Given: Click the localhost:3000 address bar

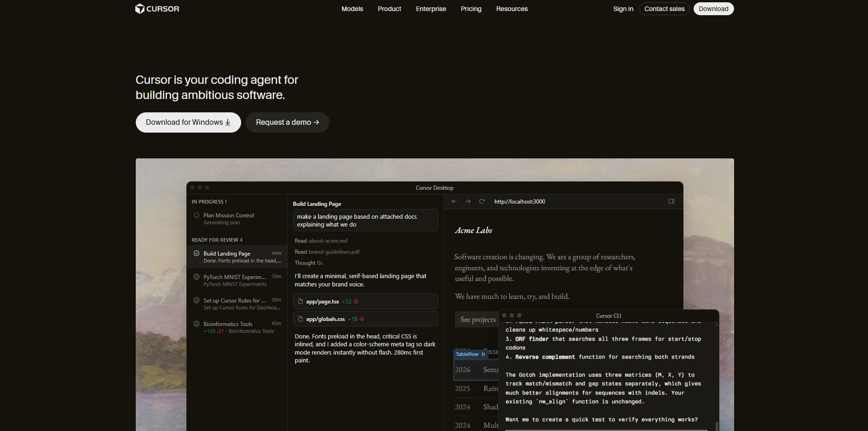Looking at the screenshot, I should [x=520, y=202].
